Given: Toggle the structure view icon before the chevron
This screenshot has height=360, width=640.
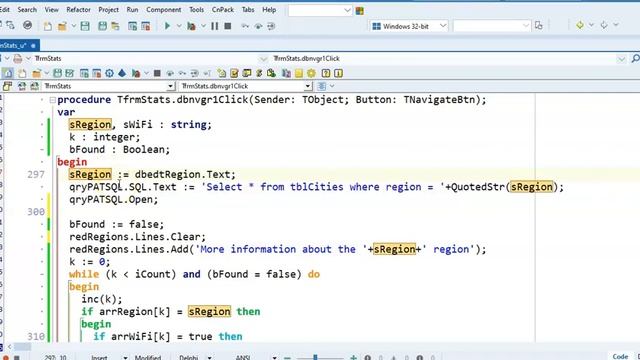Looking at the screenshot, I should (x=322, y=86).
